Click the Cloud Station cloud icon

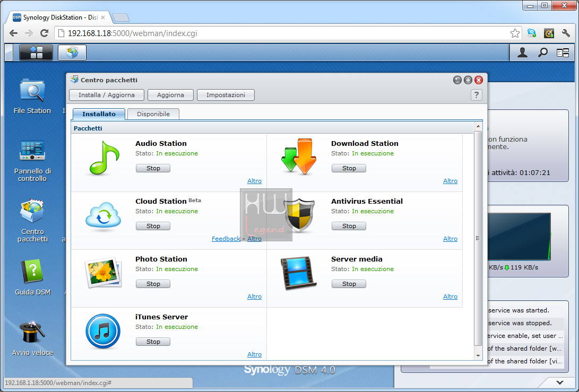coord(103,216)
